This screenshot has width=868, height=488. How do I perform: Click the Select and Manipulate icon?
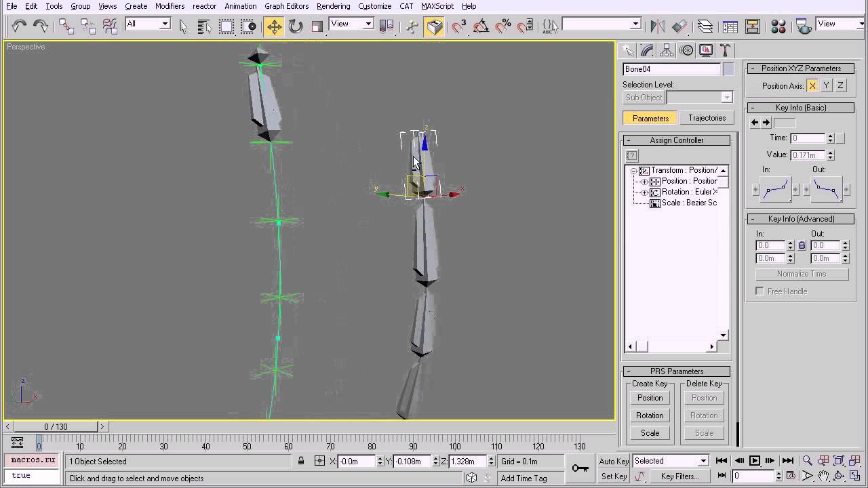coord(412,26)
